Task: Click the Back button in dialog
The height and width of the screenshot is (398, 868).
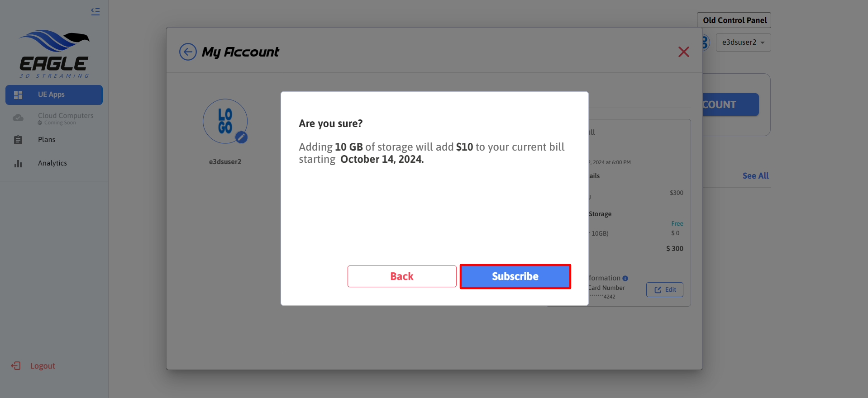Action: click(x=402, y=276)
